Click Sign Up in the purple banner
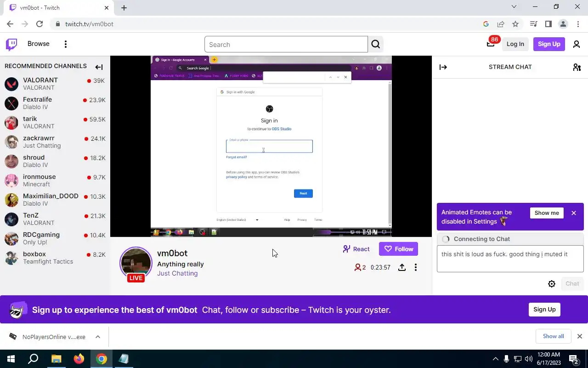Viewport: 588px width, 368px height. 544,310
